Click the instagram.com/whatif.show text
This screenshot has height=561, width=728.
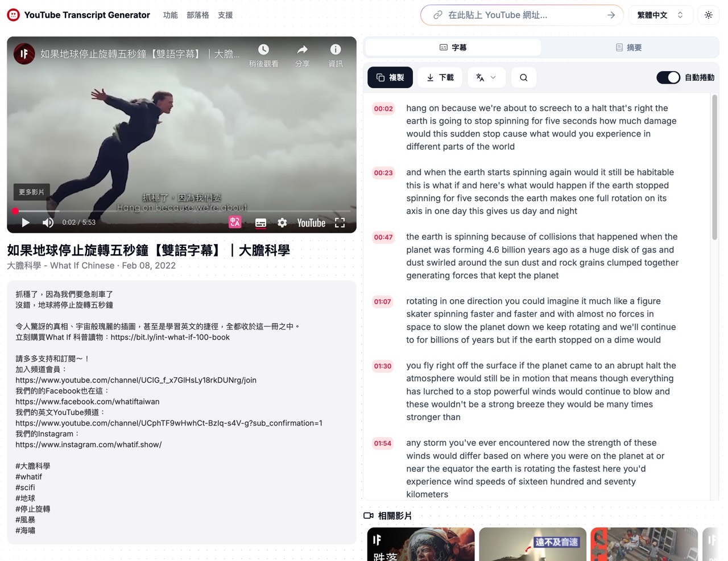click(x=89, y=445)
